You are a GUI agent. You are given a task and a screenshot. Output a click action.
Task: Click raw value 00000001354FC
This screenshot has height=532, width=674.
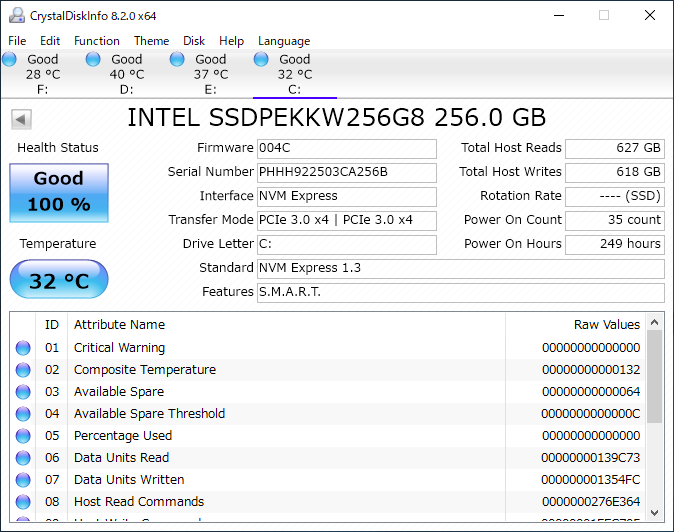591,480
